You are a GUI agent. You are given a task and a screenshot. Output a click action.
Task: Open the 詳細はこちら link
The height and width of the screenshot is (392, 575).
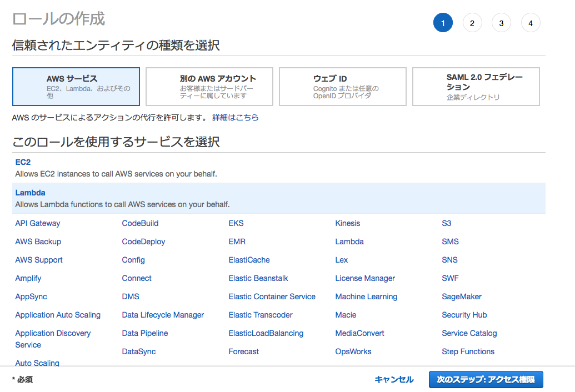(x=236, y=118)
